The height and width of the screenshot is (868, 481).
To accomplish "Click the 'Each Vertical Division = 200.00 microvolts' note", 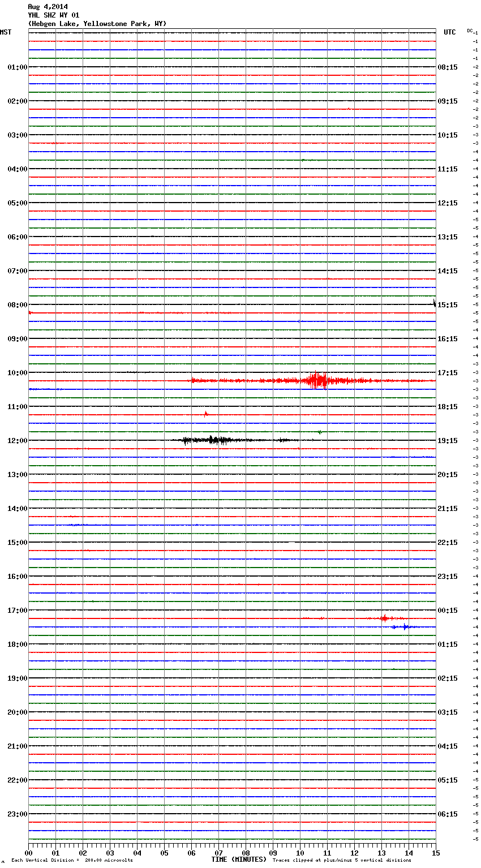I will click(72, 861).
